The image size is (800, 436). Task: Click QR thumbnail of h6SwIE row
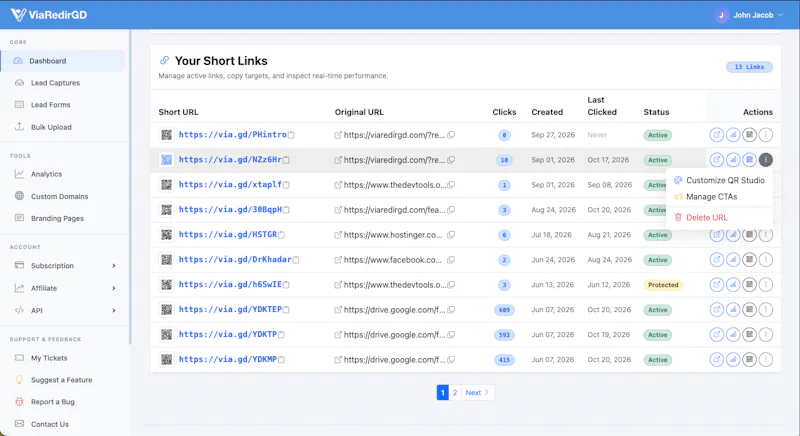(166, 285)
